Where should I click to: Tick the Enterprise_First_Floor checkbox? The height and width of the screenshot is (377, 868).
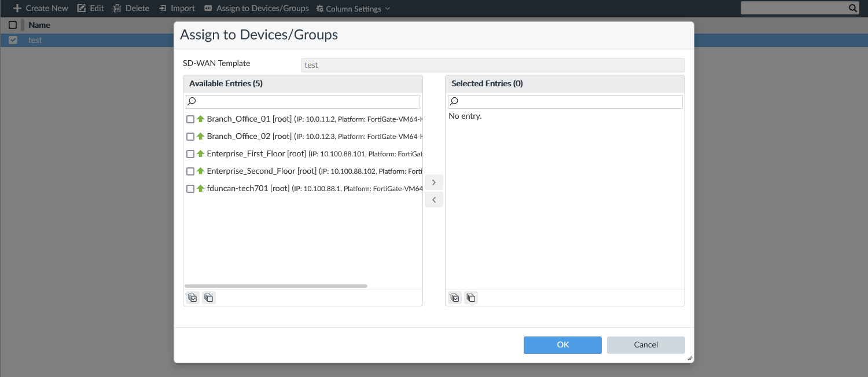pos(190,154)
